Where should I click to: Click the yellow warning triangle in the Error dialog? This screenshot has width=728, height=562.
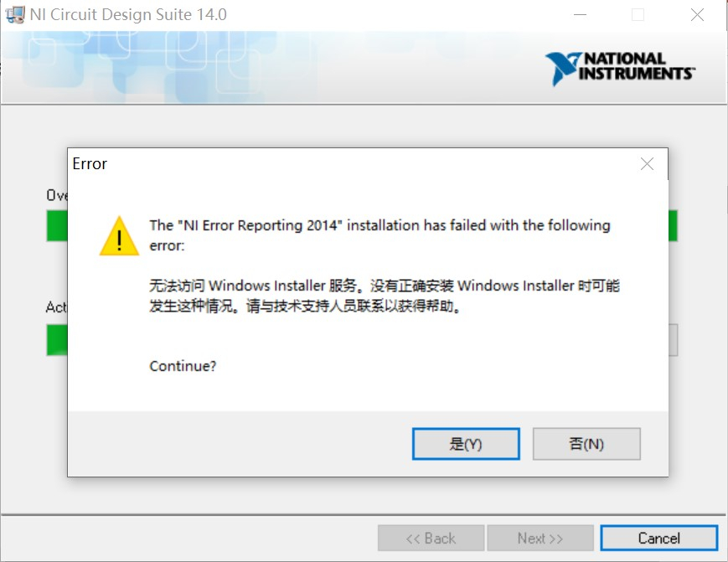(120, 237)
